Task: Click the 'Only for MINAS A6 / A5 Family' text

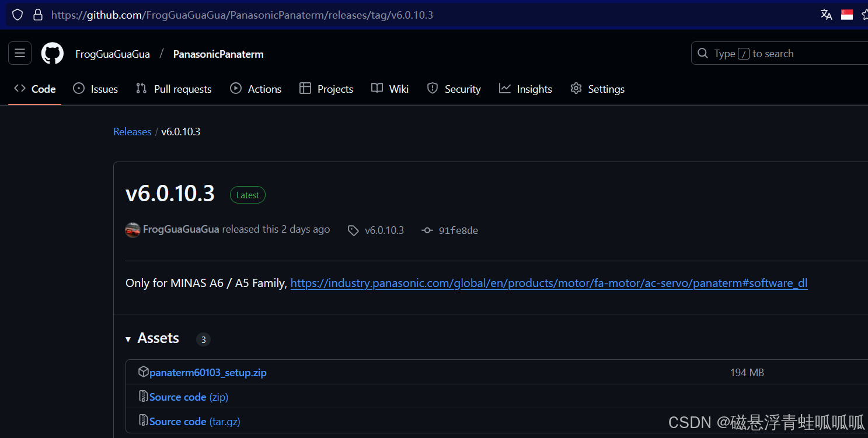Action: [x=206, y=283]
